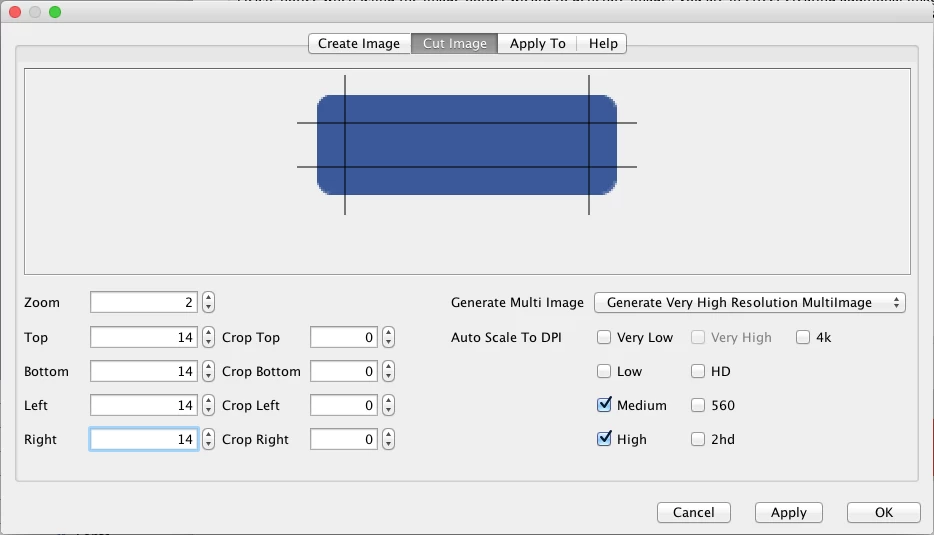Uncheck the High DPI checkbox
Screen dimensions: 934x535
pyautogui.click(x=604, y=439)
